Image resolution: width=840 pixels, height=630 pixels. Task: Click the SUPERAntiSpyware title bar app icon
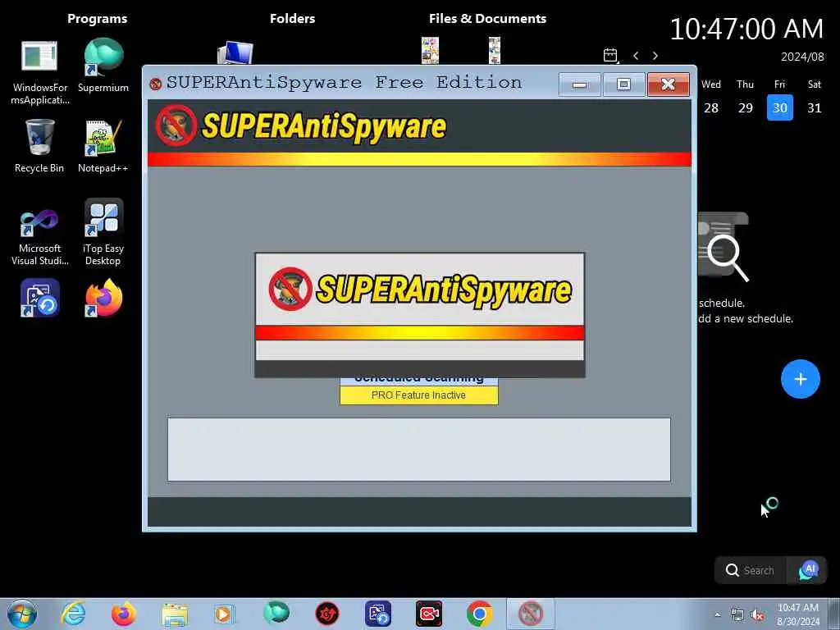tap(155, 84)
